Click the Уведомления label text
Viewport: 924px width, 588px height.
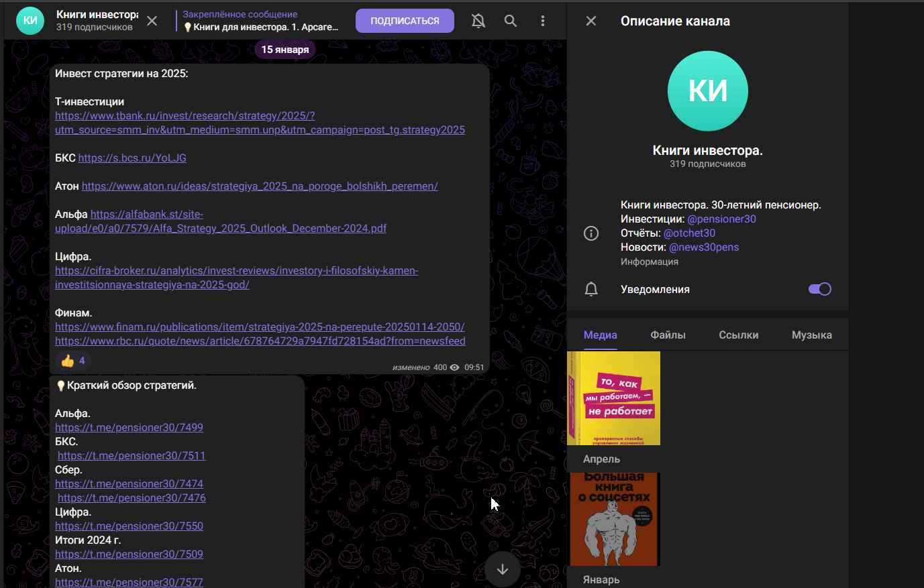[x=655, y=290]
